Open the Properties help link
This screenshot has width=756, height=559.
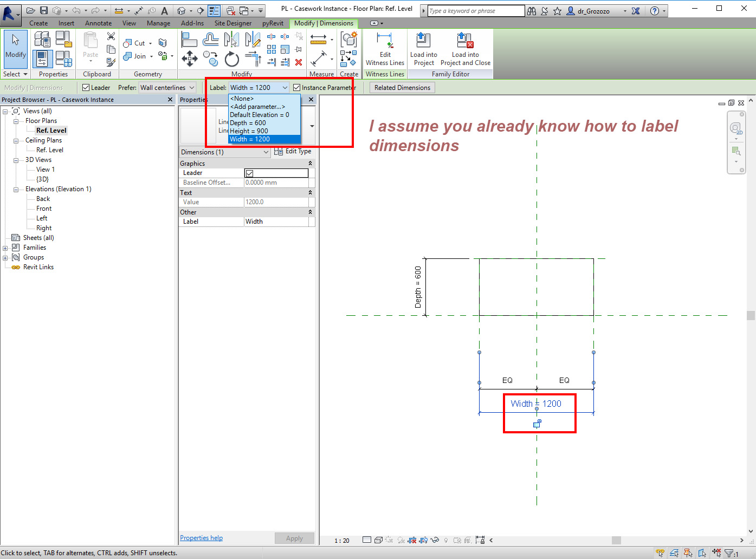[x=201, y=537]
